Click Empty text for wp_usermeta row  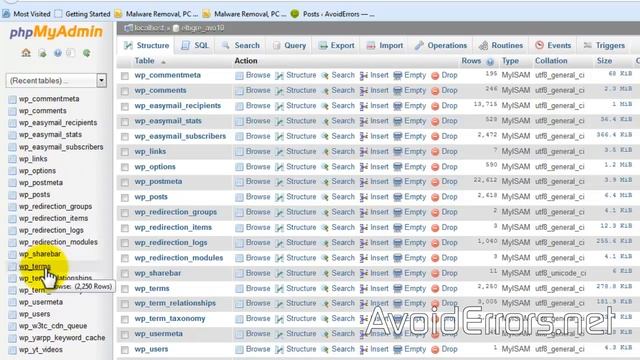pos(415,334)
